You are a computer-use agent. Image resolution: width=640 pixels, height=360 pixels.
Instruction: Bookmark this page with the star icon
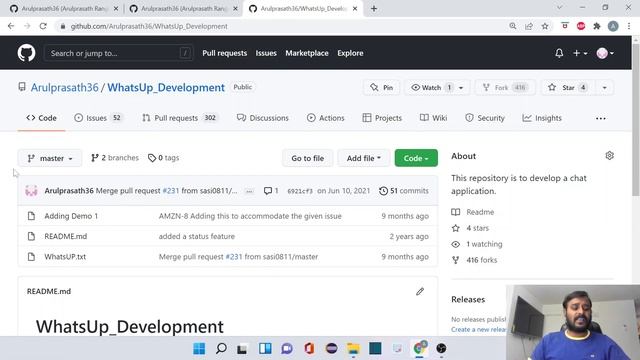[x=545, y=26]
